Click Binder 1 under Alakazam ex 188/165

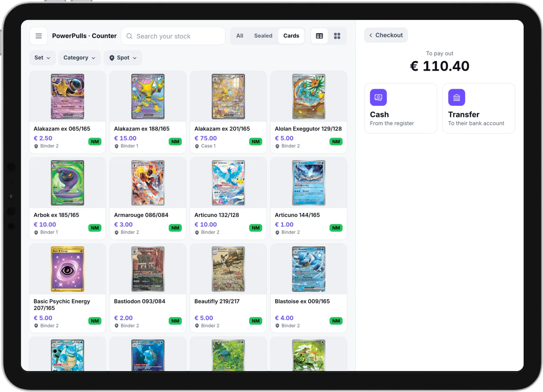pos(129,146)
